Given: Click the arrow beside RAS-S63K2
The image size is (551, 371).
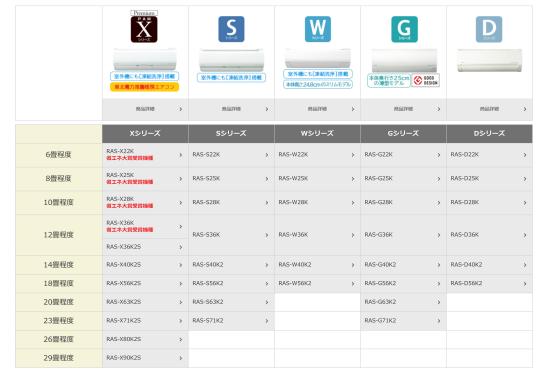Looking at the screenshot, I should 267,302.
